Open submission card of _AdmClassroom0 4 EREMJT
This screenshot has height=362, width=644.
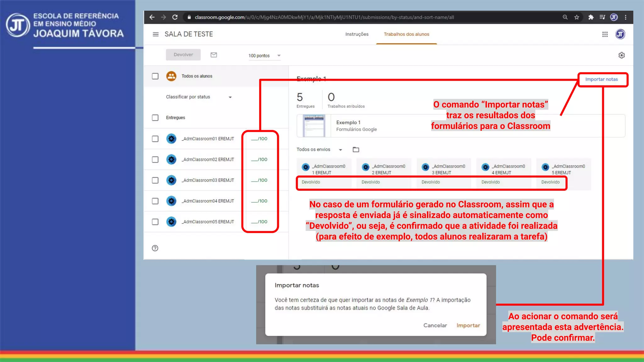504,174
